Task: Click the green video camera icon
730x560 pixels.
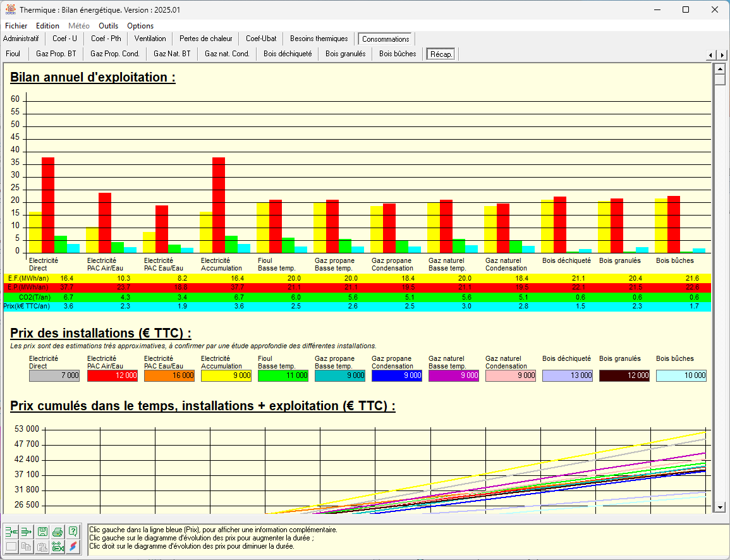Action: tap(58, 547)
